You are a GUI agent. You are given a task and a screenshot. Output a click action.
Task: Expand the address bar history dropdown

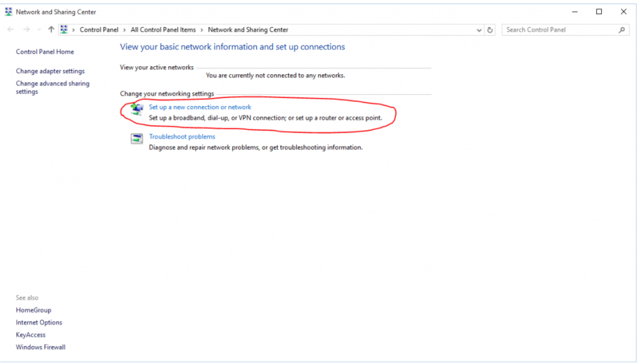479,30
